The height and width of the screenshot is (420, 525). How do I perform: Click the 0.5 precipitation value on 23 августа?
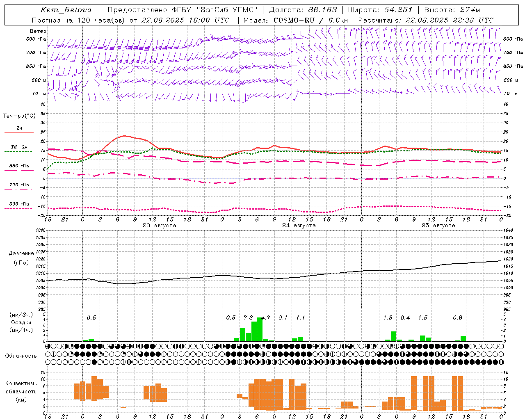pos(91,317)
